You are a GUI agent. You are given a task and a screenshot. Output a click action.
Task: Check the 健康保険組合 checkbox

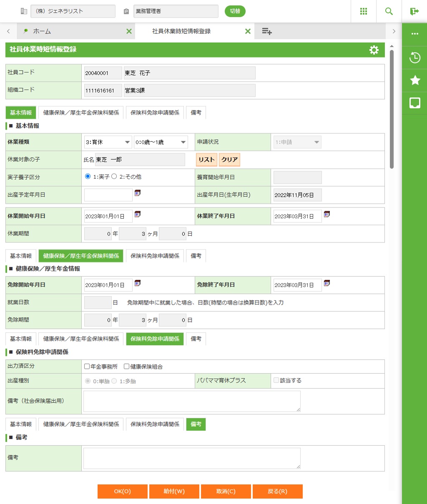tap(127, 367)
